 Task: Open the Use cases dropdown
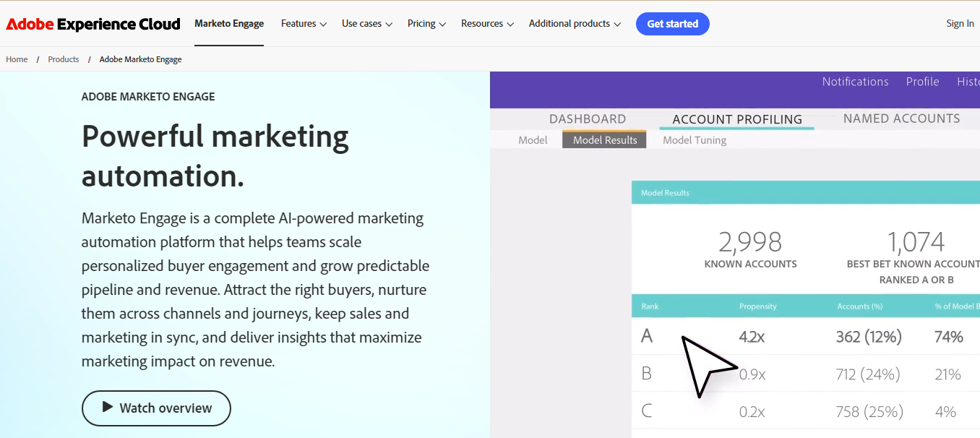[366, 24]
